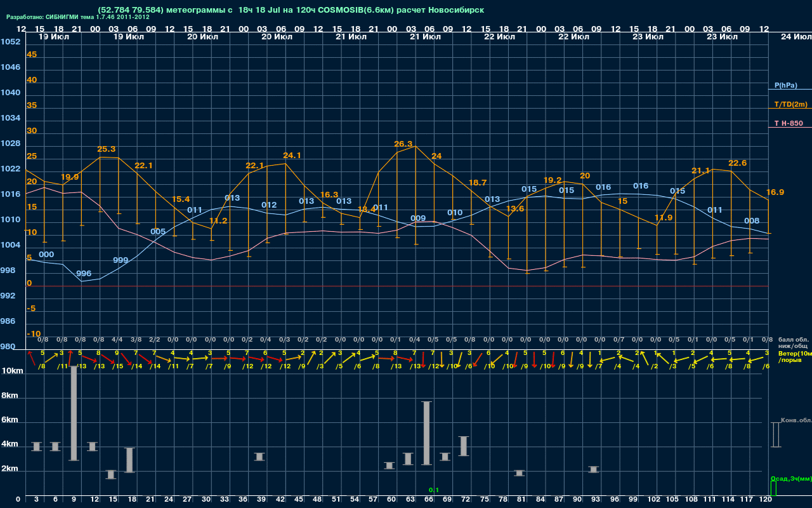This screenshot has height=508, width=812.
Task: Select the green 0.1 precipitation value
Action: tap(434, 490)
